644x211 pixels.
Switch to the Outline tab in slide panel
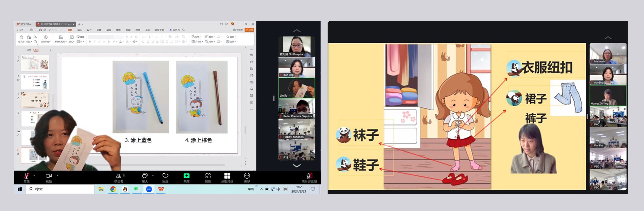(x=29, y=50)
